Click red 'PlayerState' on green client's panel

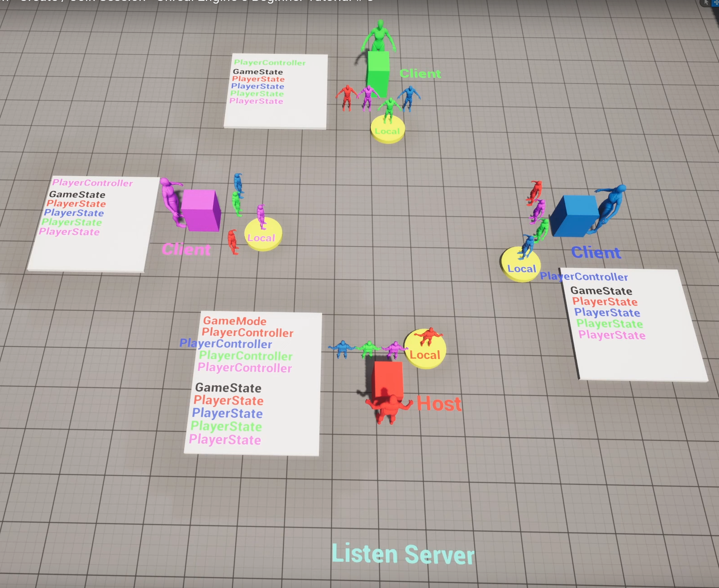coord(258,79)
